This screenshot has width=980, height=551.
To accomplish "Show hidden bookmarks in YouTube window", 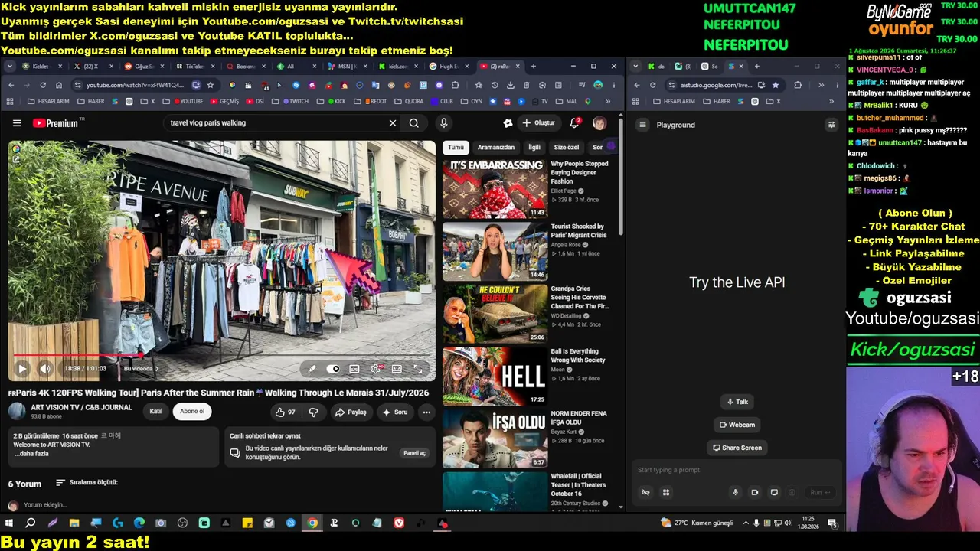I will tap(608, 102).
